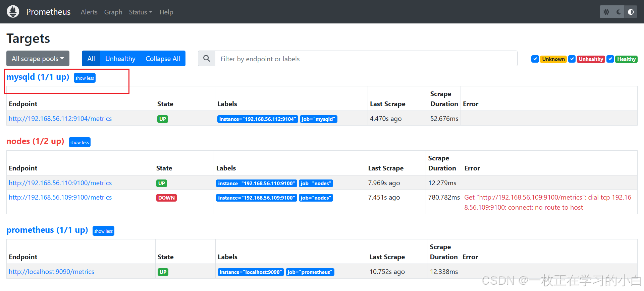Click the instance="192.168.56.110:9100" label

point(257,183)
